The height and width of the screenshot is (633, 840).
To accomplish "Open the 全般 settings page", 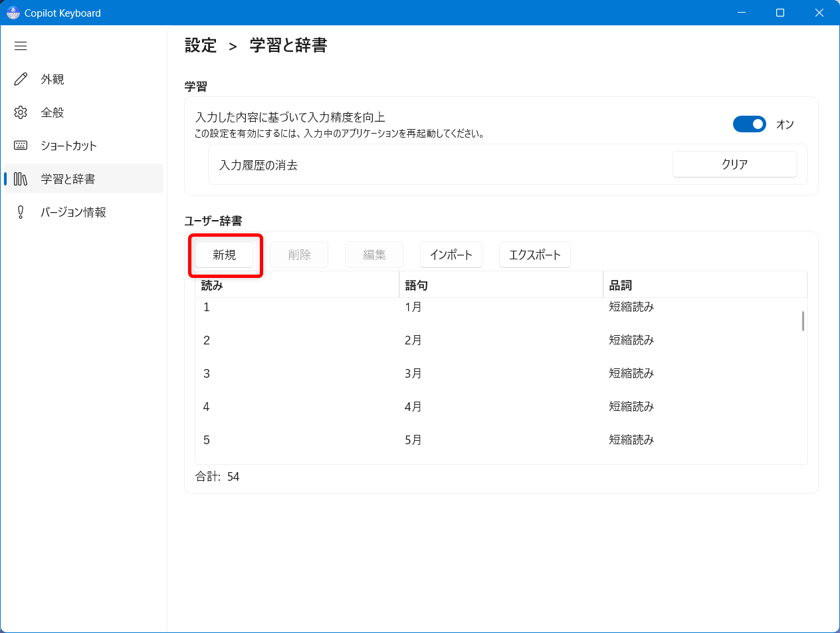I will click(x=84, y=112).
